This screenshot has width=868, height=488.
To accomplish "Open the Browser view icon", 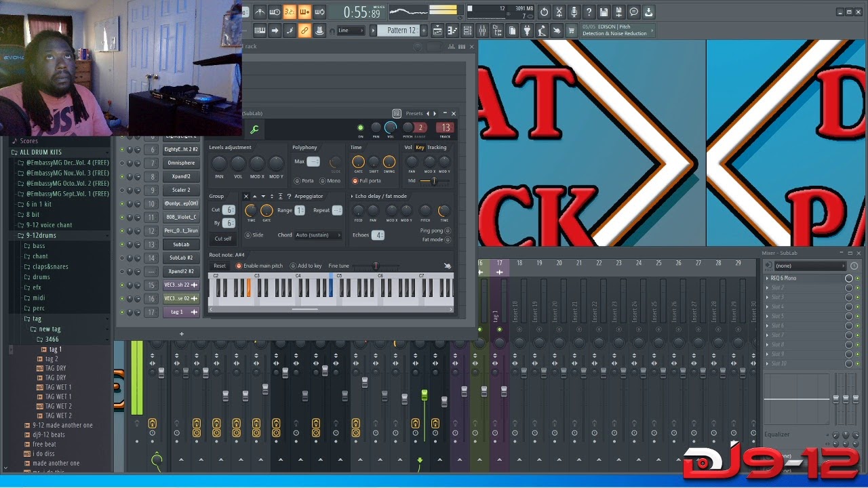I will [497, 30].
